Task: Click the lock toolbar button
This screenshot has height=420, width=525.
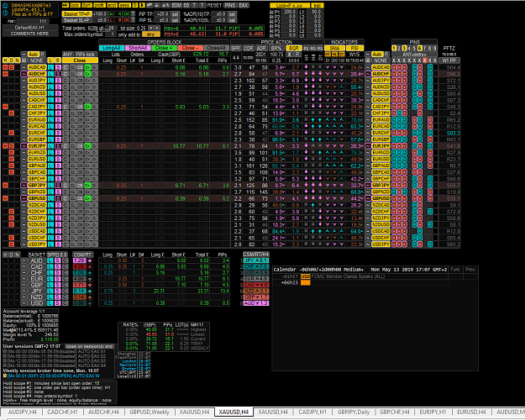Action: [75, 5]
